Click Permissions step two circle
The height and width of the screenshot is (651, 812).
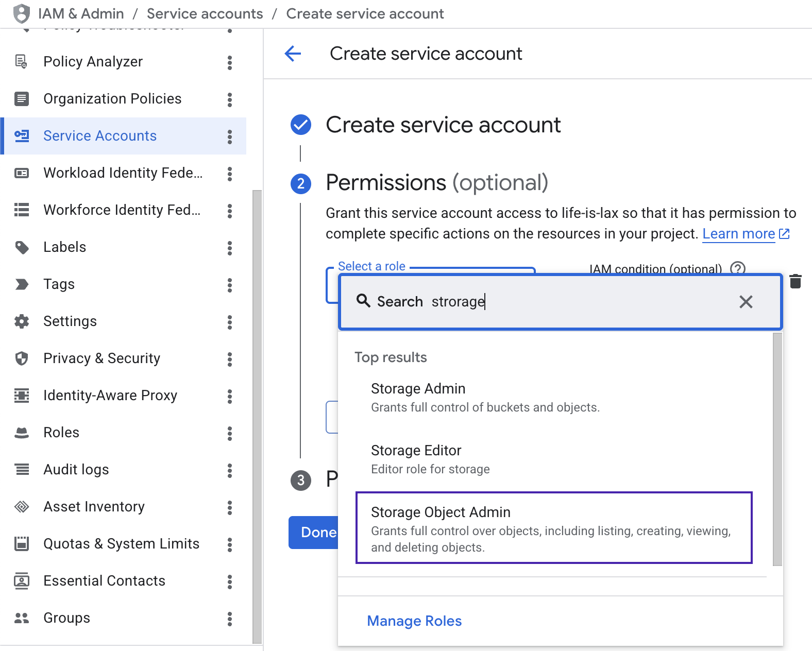coord(301,184)
